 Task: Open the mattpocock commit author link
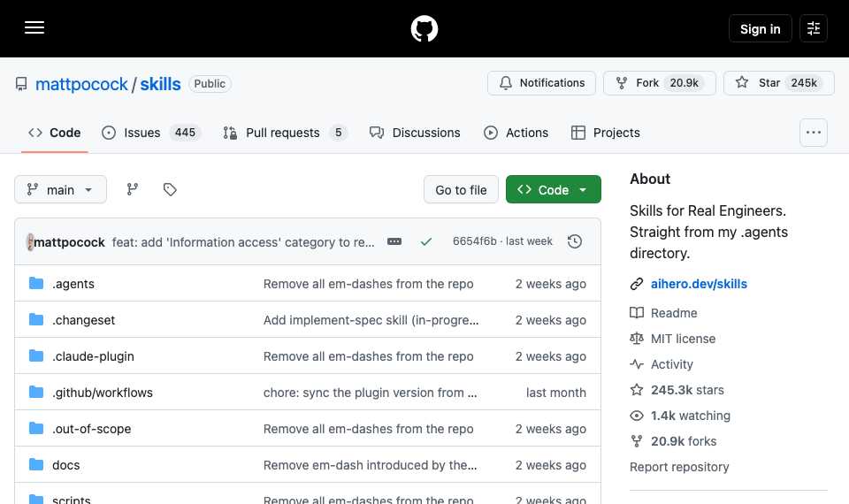pos(69,242)
